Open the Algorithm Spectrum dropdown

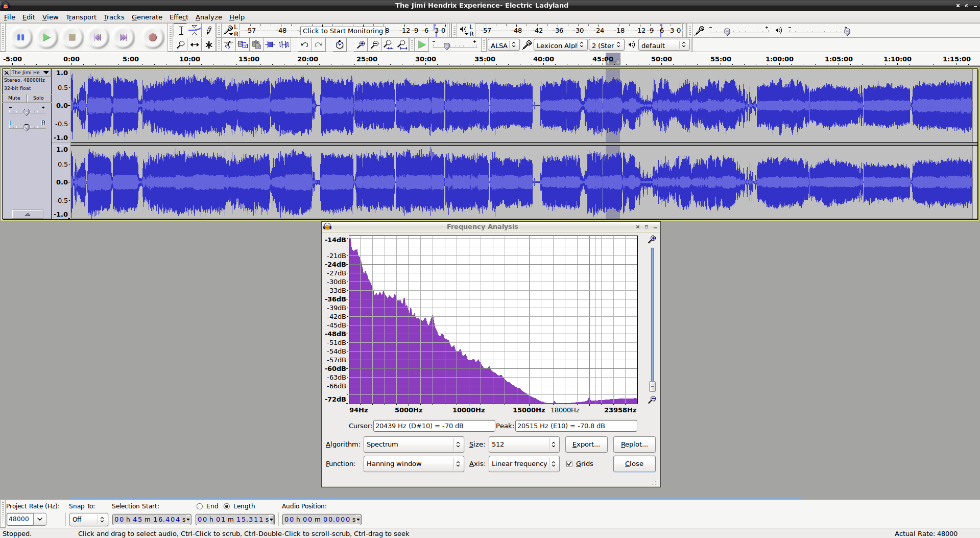tap(414, 445)
